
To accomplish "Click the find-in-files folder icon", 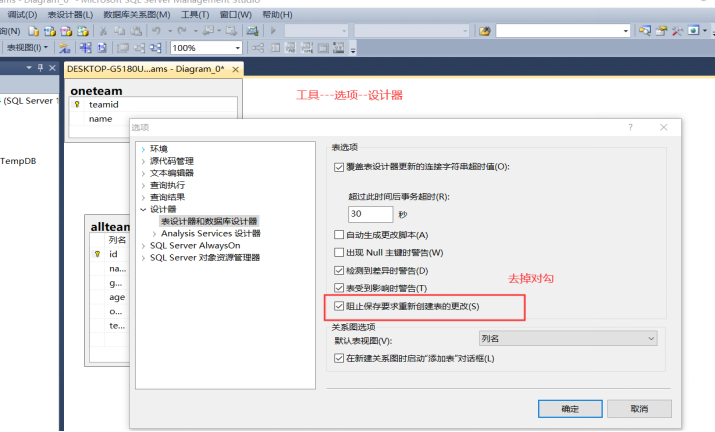I will (485, 31).
